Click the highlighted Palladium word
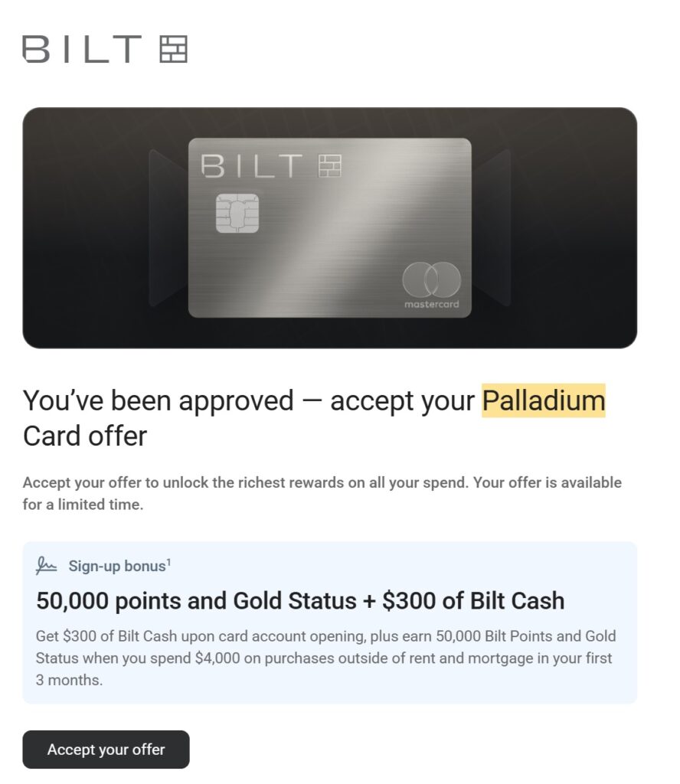This screenshot has height=784, width=680. click(x=543, y=400)
